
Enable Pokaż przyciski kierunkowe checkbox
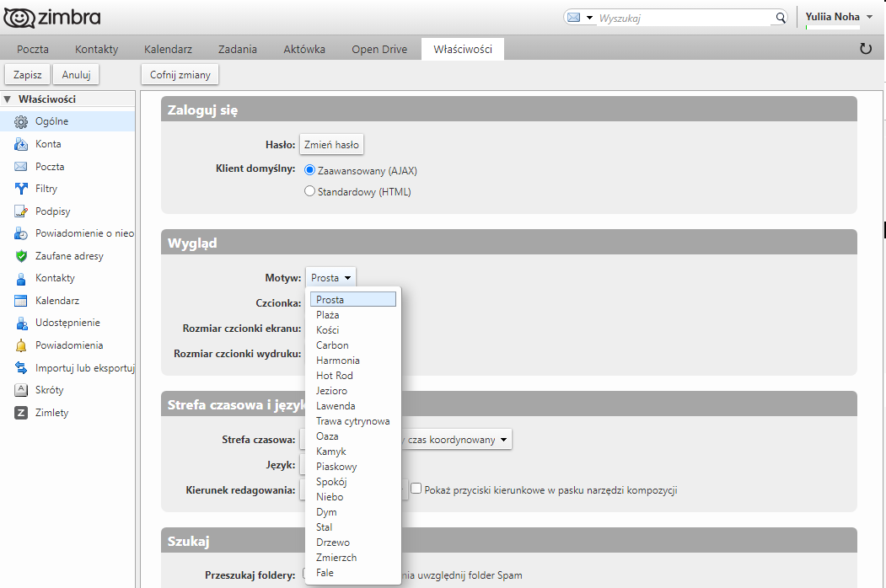pos(416,489)
